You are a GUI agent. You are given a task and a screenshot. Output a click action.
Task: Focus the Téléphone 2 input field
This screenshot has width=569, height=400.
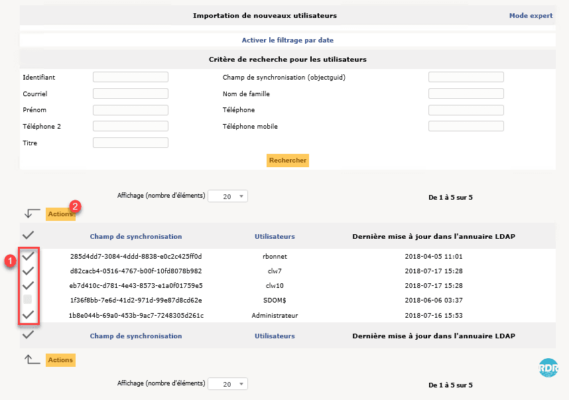click(x=131, y=126)
